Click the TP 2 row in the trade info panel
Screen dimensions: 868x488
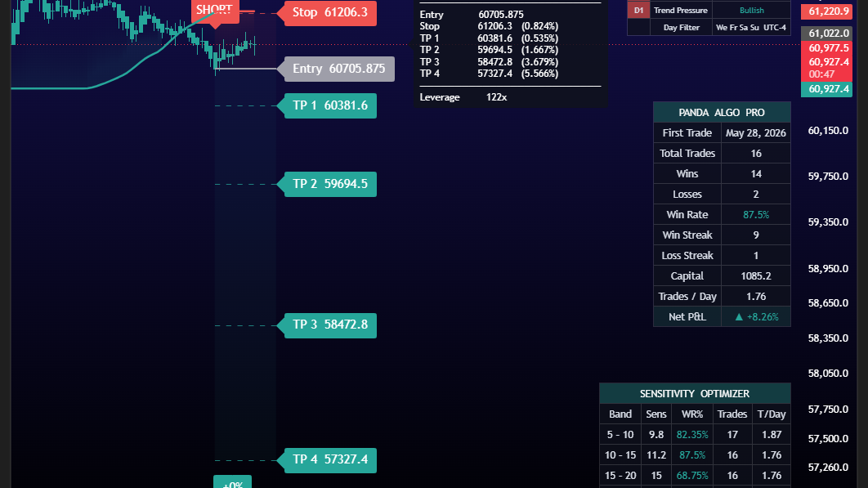[489, 50]
